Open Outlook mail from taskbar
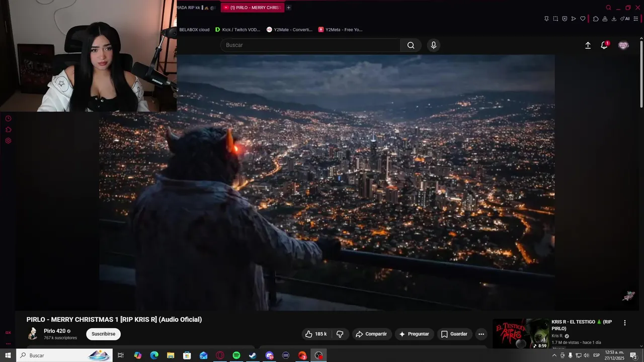Viewport: 644px width, 362px height. [203, 355]
